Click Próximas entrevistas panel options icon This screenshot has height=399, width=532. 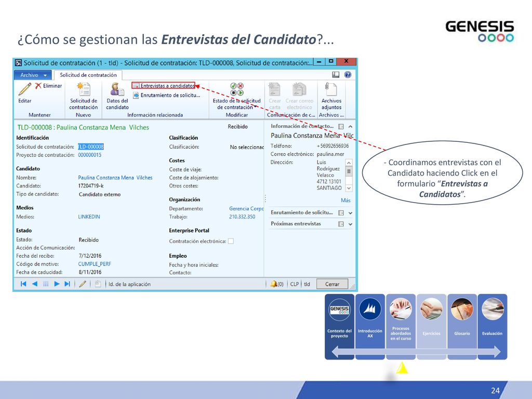pyautogui.click(x=341, y=224)
